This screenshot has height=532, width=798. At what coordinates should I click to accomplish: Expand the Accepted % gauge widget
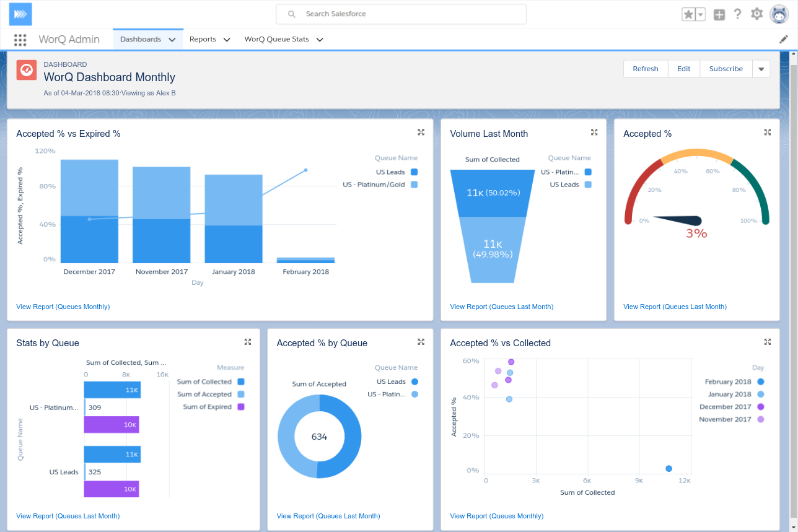[767, 132]
